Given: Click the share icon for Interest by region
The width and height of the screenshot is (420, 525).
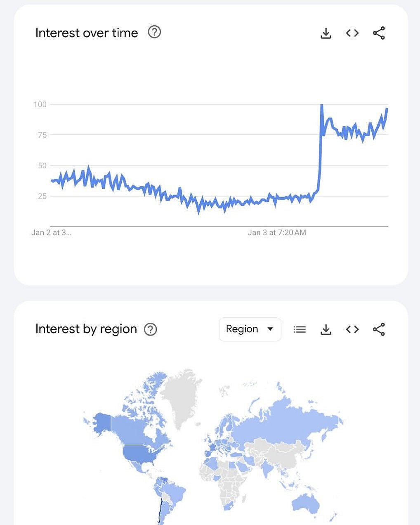Looking at the screenshot, I should (379, 329).
